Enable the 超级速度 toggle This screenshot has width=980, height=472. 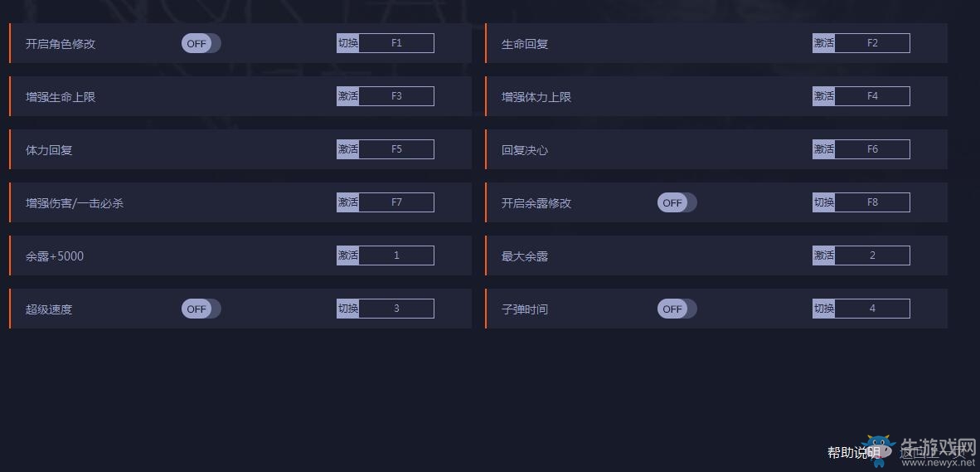[201, 309]
